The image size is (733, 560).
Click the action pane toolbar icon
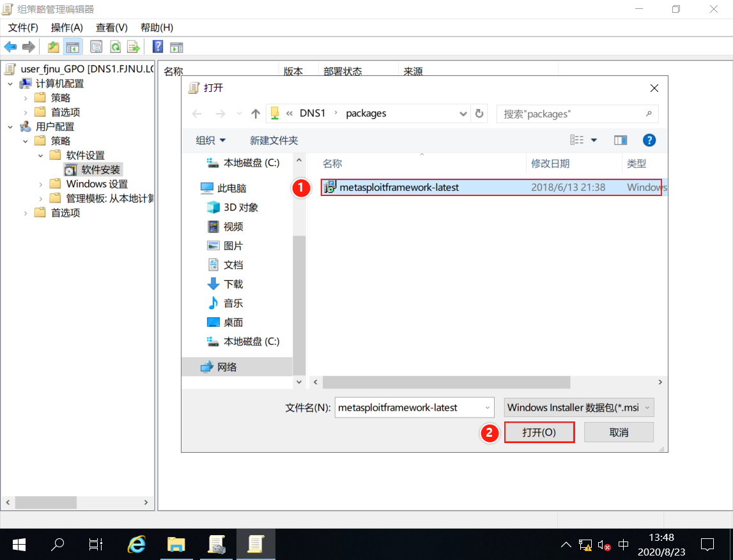coord(177,47)
